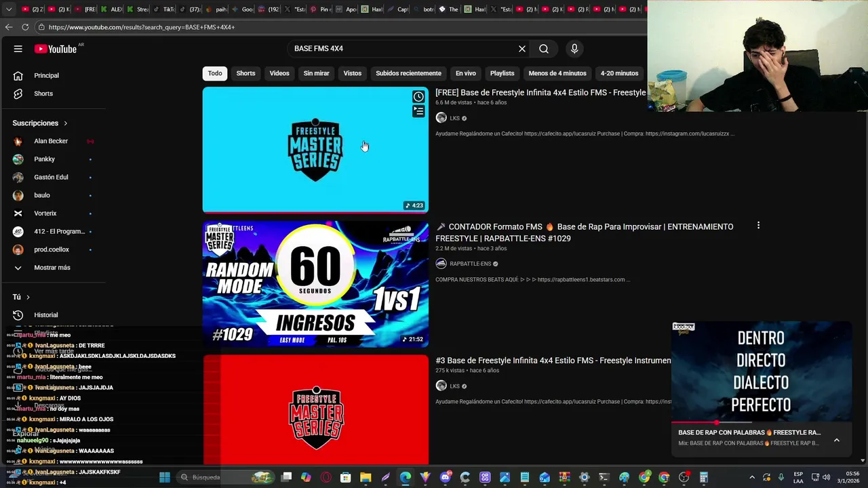Open the Random Mode 60 segundos thumbnail
This screenshot has height=488, width=868.
click(x=315, y=284)
